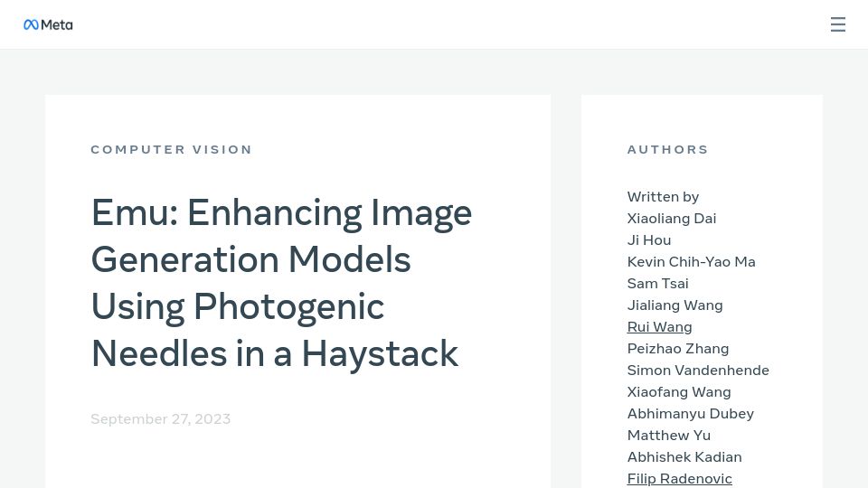The image size is (868, 488).
Task: Click author name Kevin Chih-Yao Ma
Action: [x=691, y=262]
